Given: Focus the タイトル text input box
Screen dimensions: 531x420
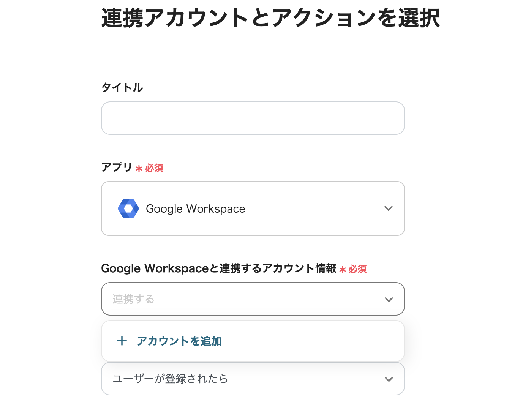Looking at the screenshot, I should (x=253, y=118).
